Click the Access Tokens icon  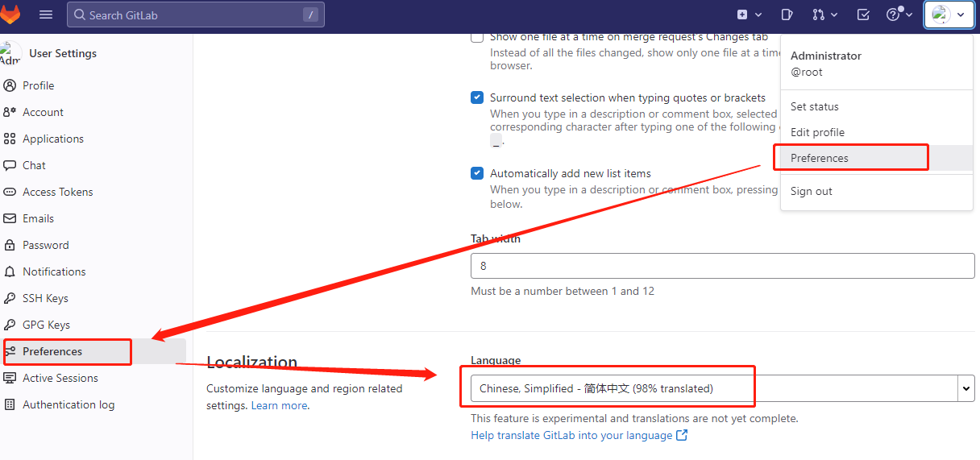pyautogui.click(x=10, y=192)
